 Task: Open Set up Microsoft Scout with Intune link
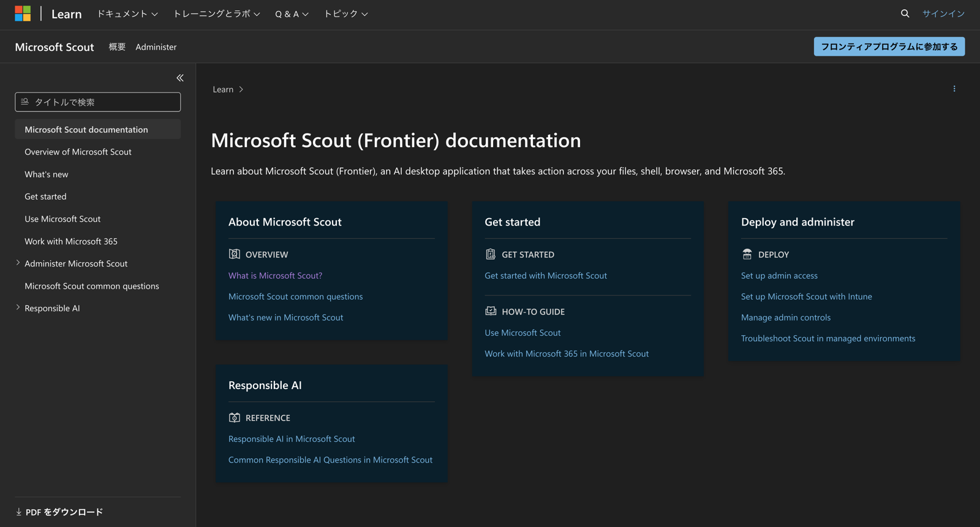(807, 297)
